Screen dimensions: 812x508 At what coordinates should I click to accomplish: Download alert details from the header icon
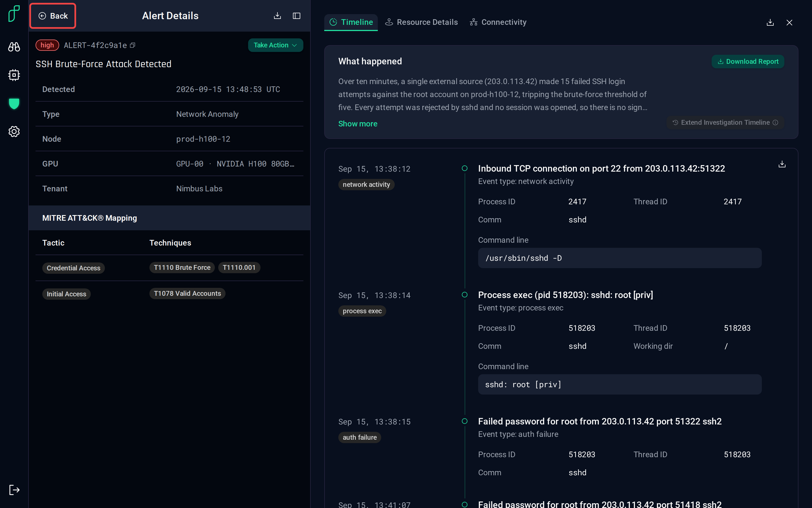(x=277, y=16)
